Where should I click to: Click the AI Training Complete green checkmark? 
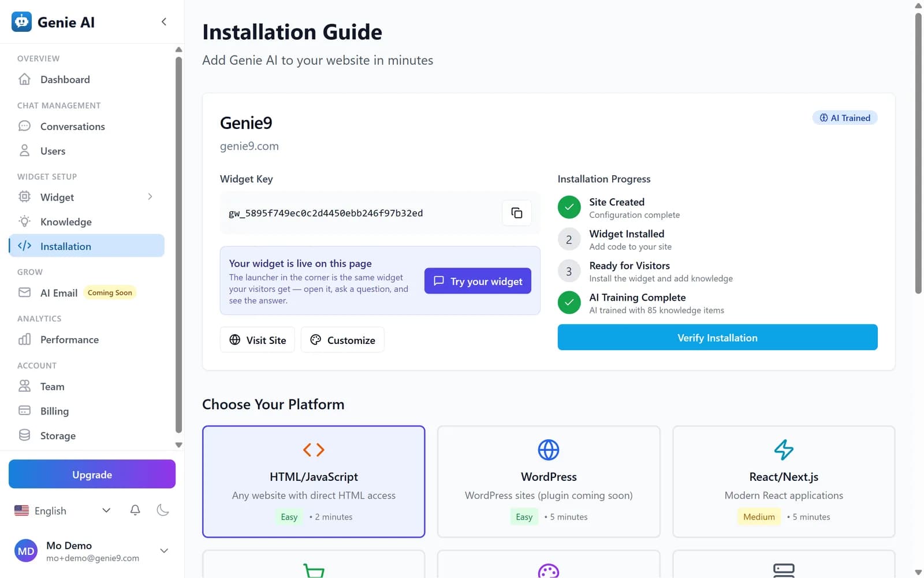(x=569, y=302)
